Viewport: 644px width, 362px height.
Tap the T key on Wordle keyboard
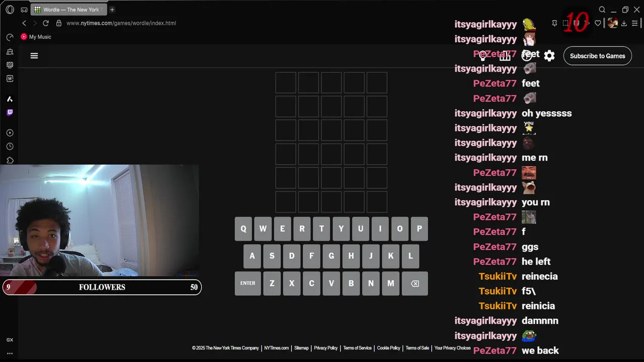tap(321, 229)
